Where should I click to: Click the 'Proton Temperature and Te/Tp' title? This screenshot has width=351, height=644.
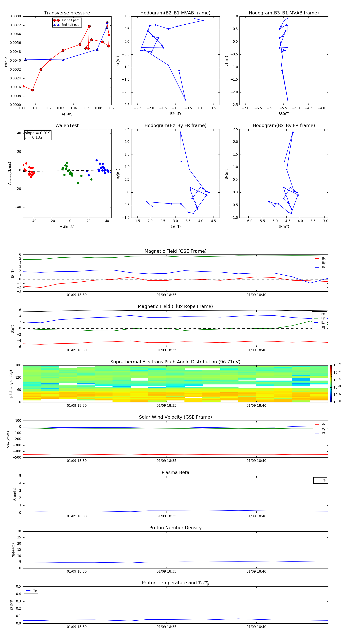tap(175, 583)
